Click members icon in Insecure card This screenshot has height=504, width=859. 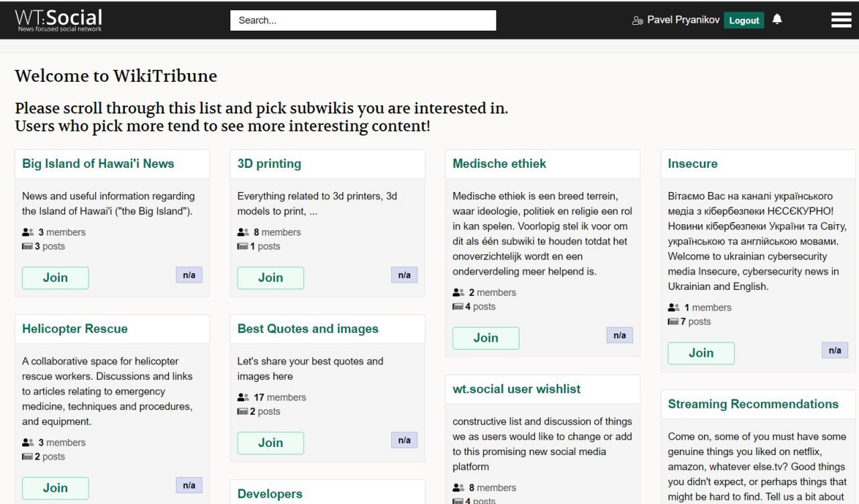tap(674, 307)
